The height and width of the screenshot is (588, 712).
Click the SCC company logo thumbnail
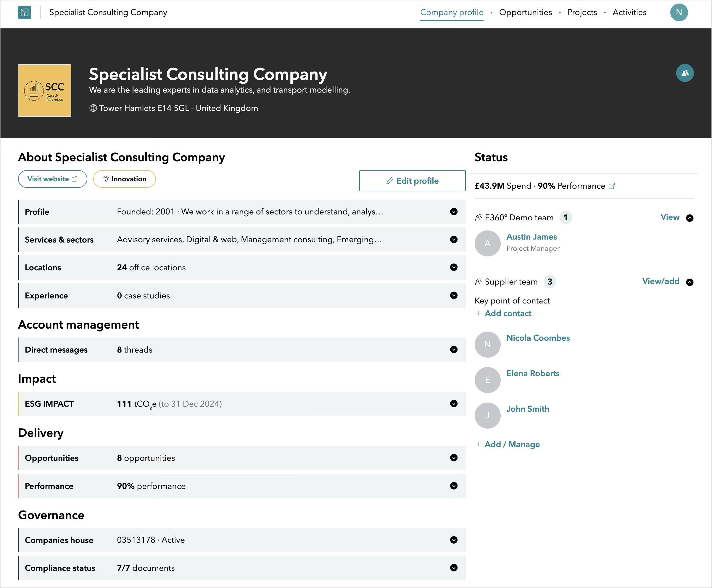pyautogui.click(x=45, y=91)
